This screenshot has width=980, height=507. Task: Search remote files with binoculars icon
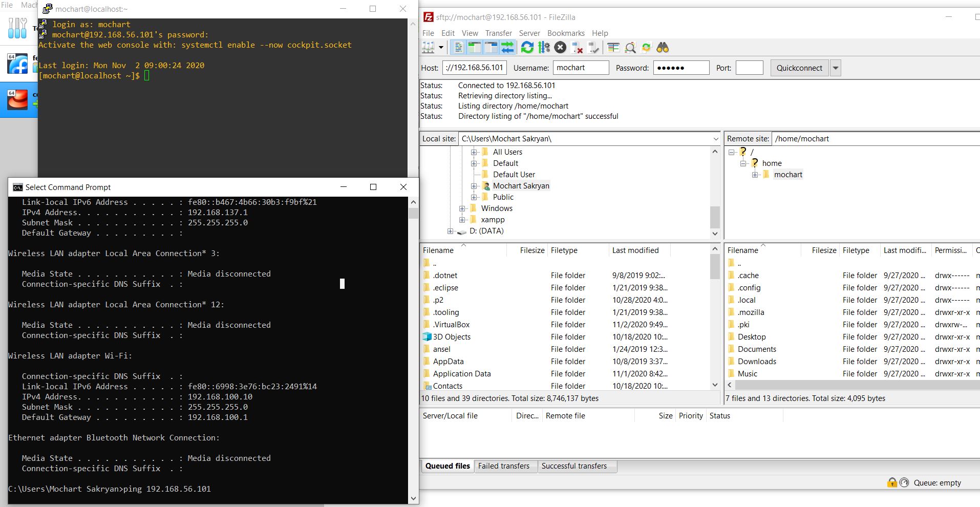663,48
